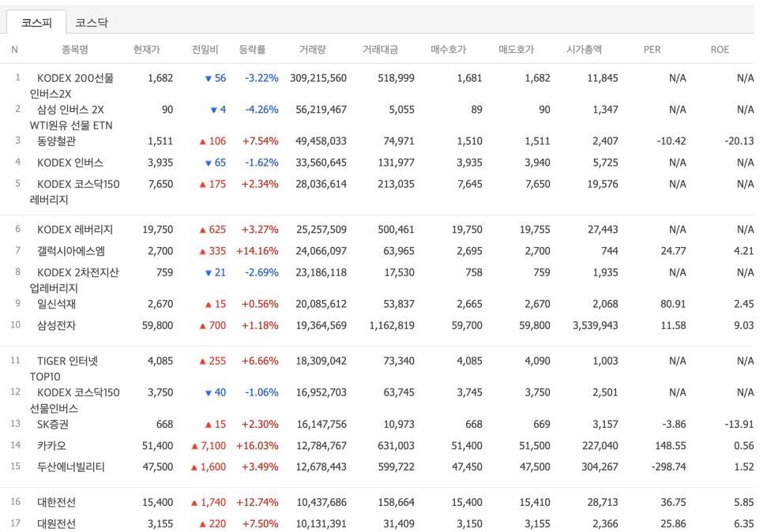Click 카카오's change rate +16.03%
Image resolution: width=763 pixels, height=532 pixels.
pyautogui.click(x=257, y=445)
